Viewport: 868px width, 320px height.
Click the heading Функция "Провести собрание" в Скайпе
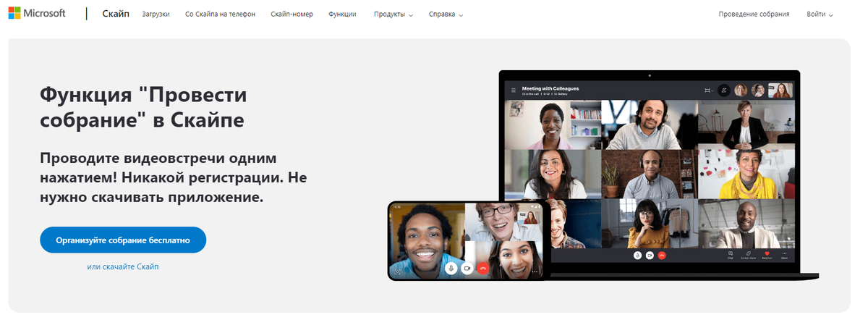point(143,106)
